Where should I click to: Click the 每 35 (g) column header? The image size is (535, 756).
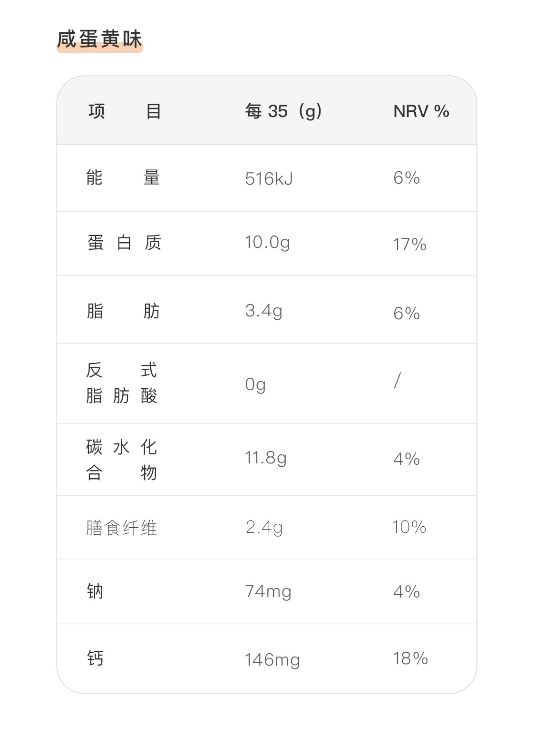coord(283,111)
